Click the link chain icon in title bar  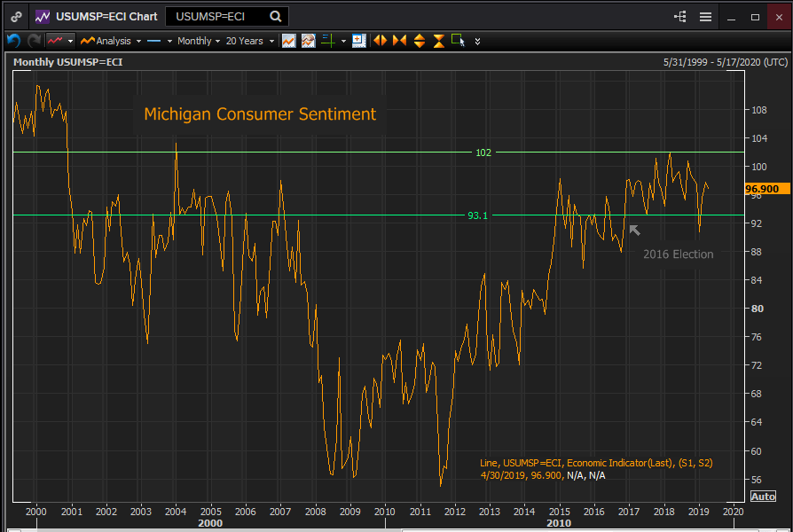16,16
